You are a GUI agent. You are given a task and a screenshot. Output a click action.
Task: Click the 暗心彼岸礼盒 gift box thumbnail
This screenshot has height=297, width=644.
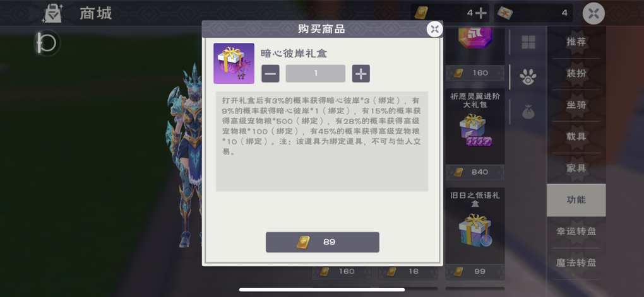[234, 63]
